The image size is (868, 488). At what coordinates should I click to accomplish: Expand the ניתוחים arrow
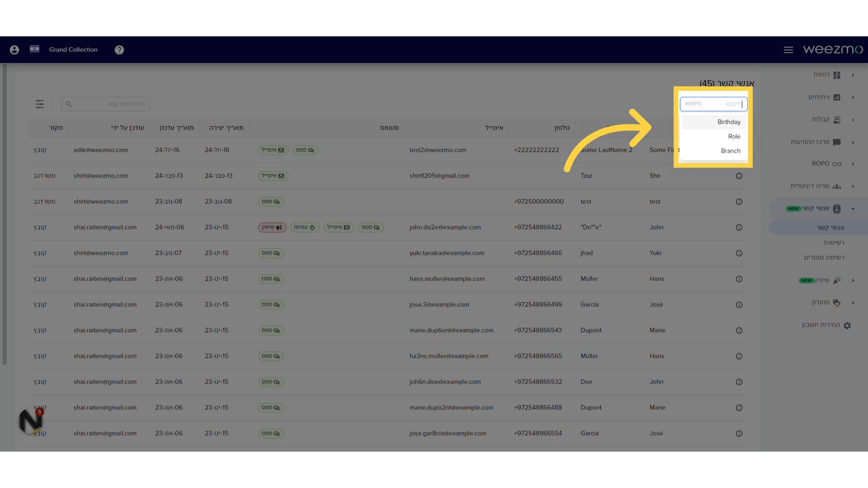coord(853,97)
